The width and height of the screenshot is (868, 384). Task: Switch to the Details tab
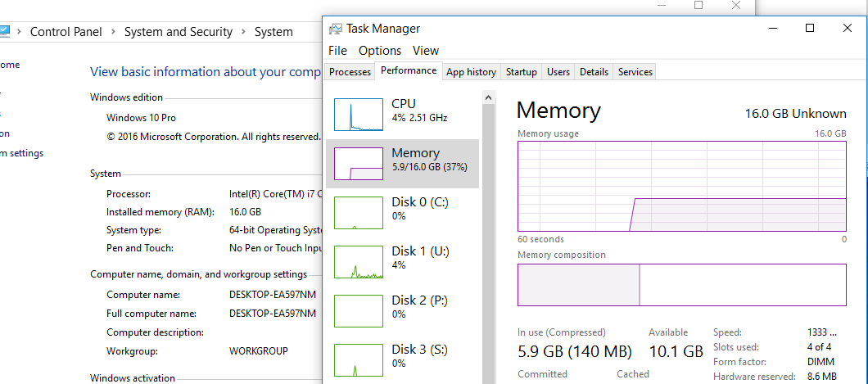tap(594, 72)
